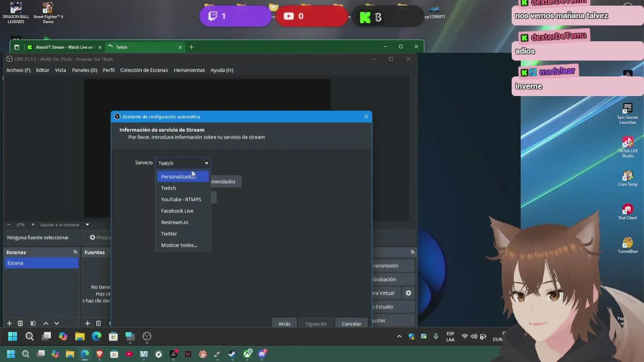The width and height of the screenshot is (644, 362).
Task: Open Discord from the bottom taskbar
Action: [262, 354]
